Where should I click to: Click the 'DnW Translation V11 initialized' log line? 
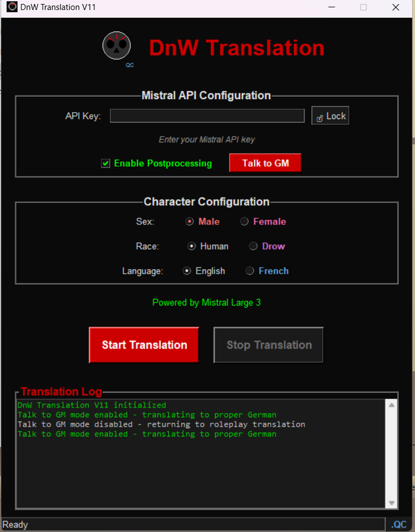[92, 405]
